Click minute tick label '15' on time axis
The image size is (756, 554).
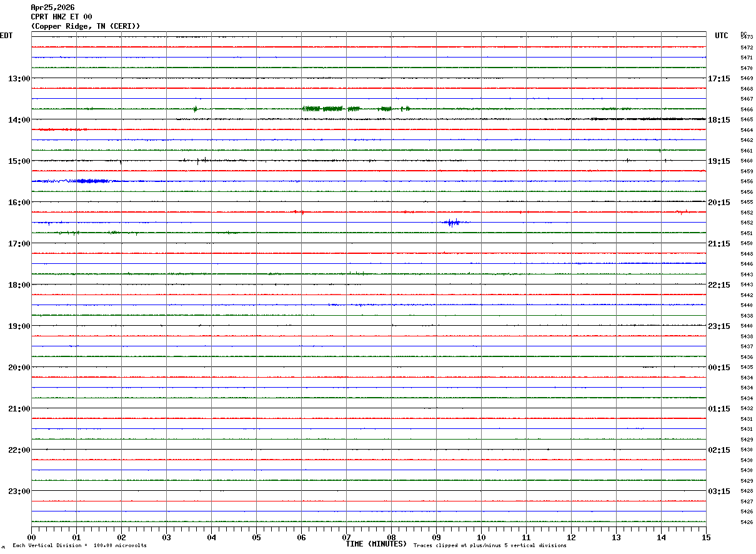tap(706, 538)
